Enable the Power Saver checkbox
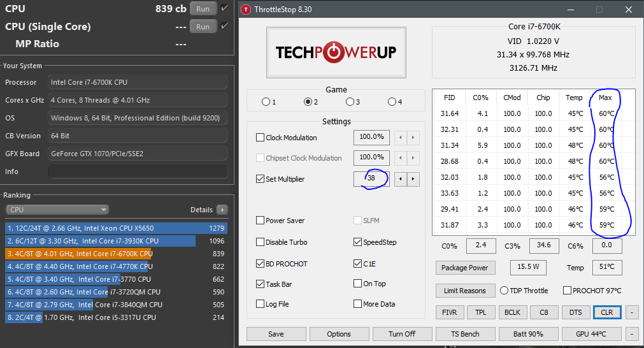644x348 pixels. (260, 221)
